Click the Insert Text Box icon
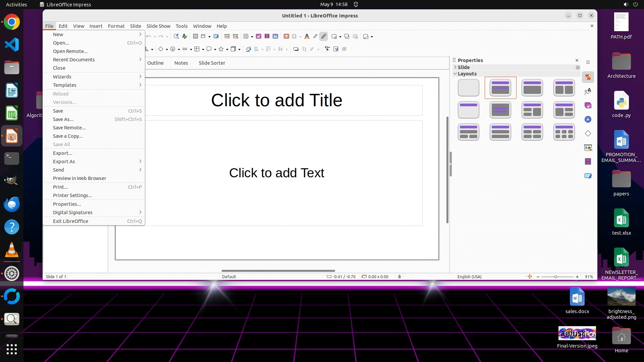 pos(286,37)
